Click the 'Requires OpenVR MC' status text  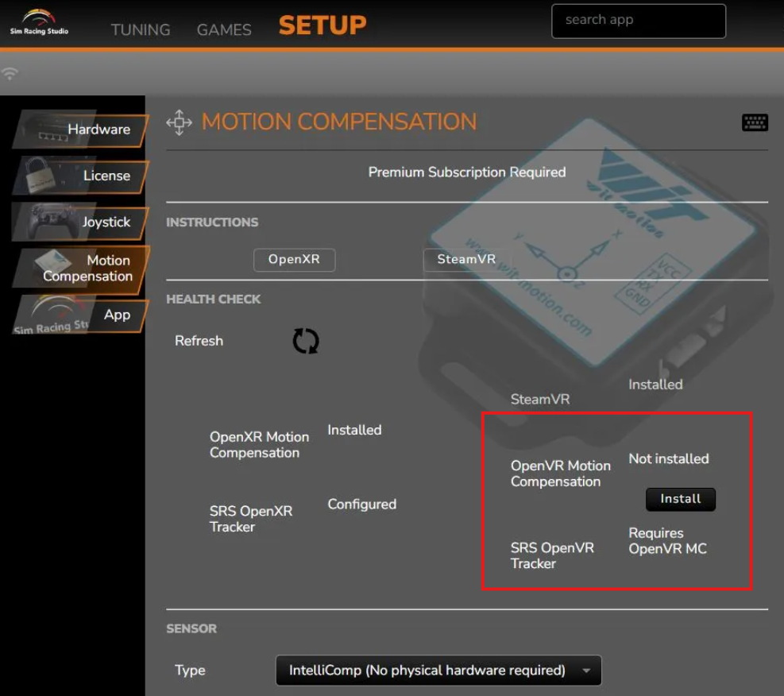click(667, 541)
